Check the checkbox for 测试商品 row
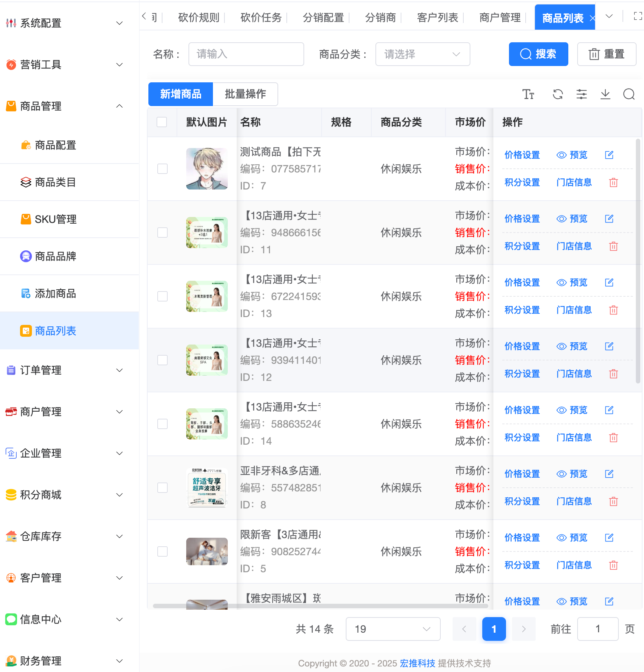 click(x=162, y=169)
